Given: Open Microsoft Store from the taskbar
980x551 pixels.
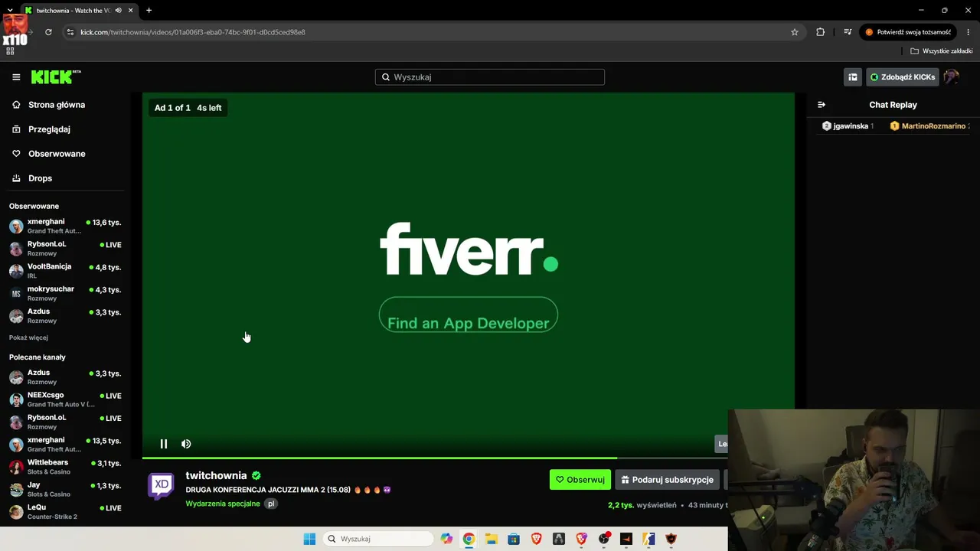Looking at the screenshot, I should tap(514, 539).
